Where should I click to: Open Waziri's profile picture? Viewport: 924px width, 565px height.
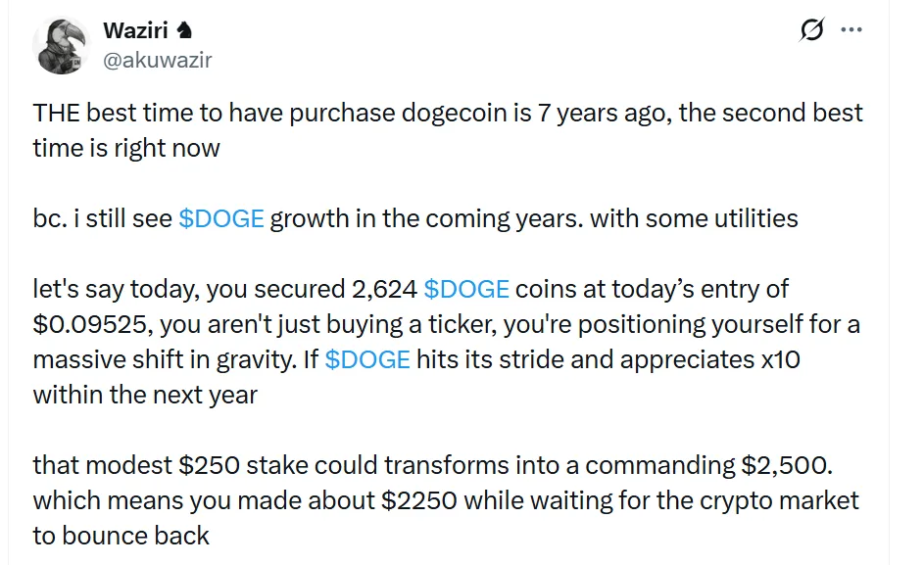[x=63, y=46]
